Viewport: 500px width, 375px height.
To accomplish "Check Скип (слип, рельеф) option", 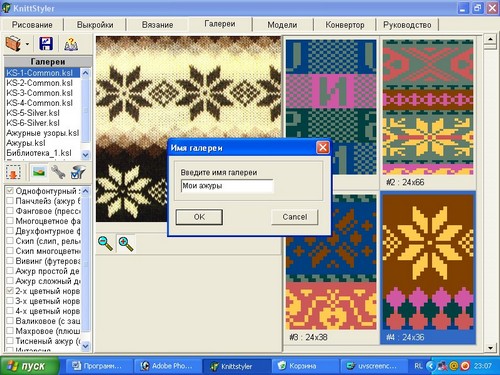I will [x=10, y=241].
